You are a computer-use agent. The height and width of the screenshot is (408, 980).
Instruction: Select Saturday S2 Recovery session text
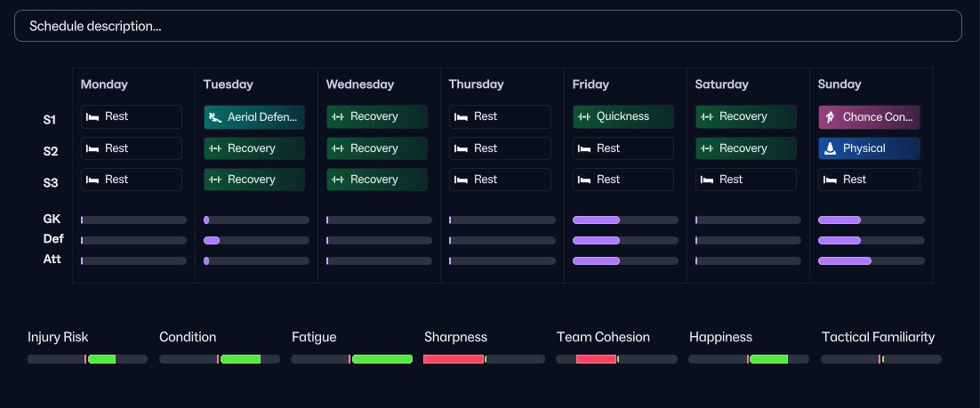point(743,148)
